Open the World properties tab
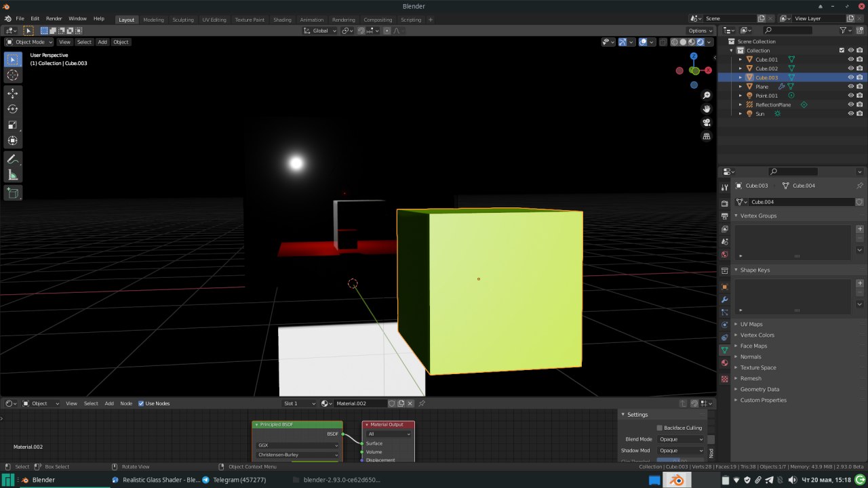The width and height of the screenshot is (868, 488). [x=724, y=255]
